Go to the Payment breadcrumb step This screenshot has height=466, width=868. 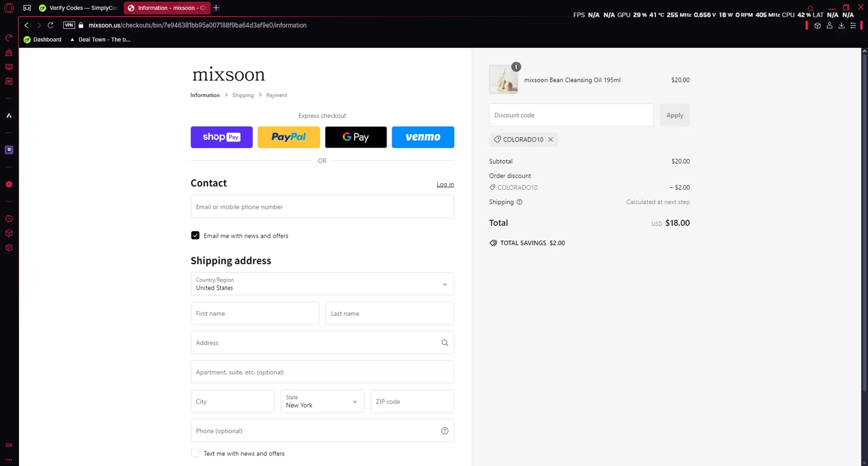coord(277,95)
